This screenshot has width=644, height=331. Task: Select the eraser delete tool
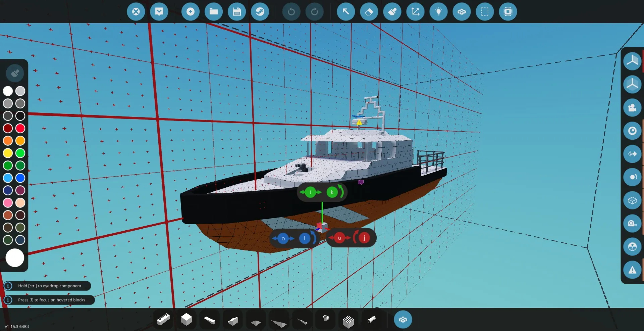click(x=369, y=12)
